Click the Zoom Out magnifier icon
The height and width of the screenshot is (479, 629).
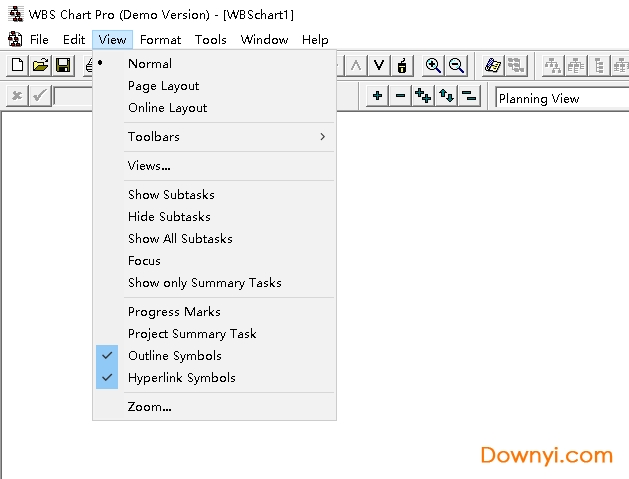[x=456, y=65]
